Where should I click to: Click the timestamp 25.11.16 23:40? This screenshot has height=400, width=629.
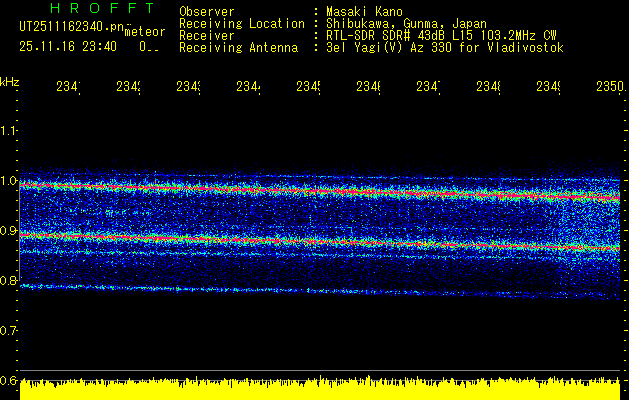pyautogui.click(x=68, y=47)
